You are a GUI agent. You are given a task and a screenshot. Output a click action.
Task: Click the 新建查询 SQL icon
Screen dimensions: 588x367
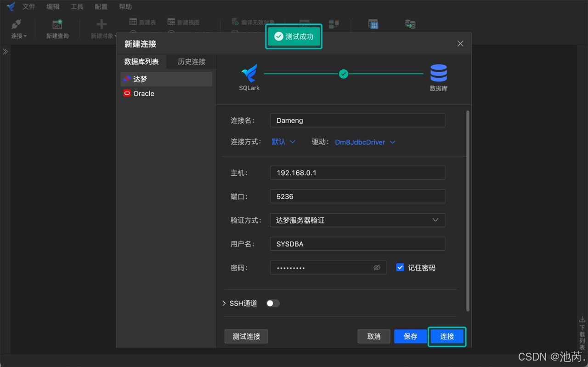(57, 25)
